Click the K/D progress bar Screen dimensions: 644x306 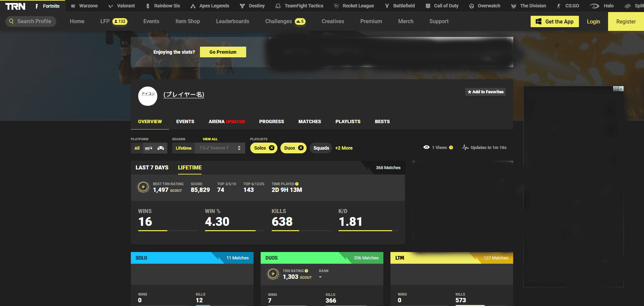368,231
